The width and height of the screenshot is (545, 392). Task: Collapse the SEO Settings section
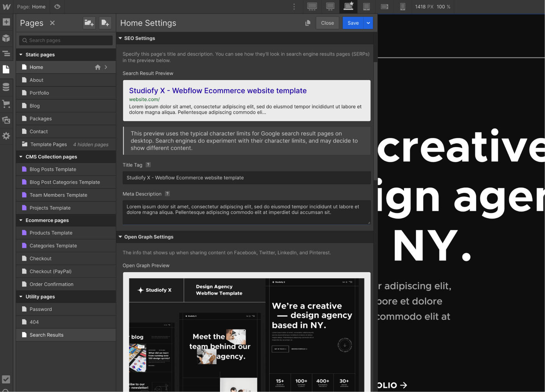[120, 38]
